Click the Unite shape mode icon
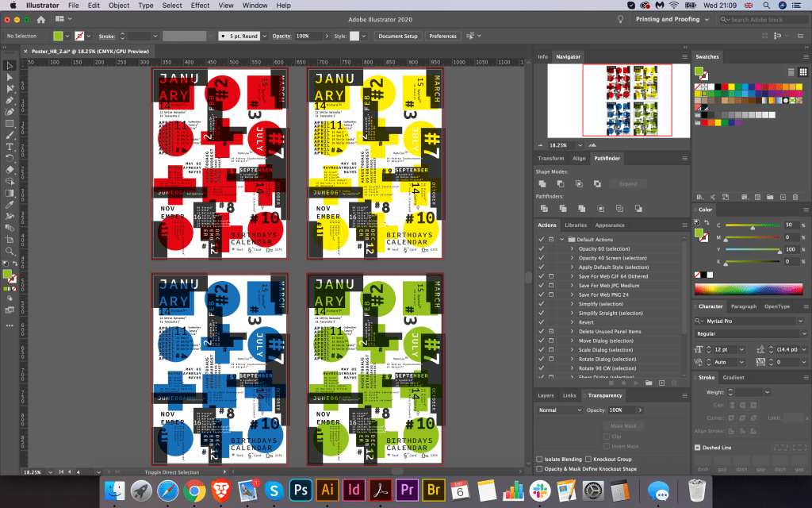 coord(542,183)
